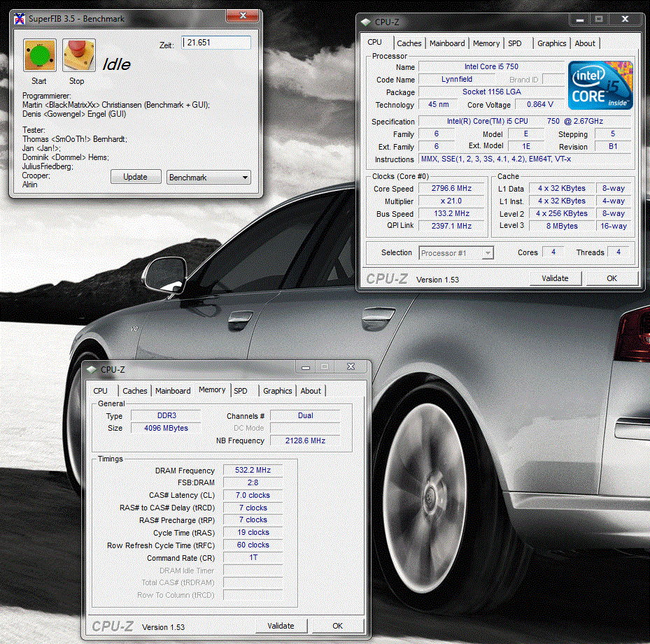650x644 pixels.
Task: Click the 'Socket 1156 LGA' package value
Action: coord(491,92)
